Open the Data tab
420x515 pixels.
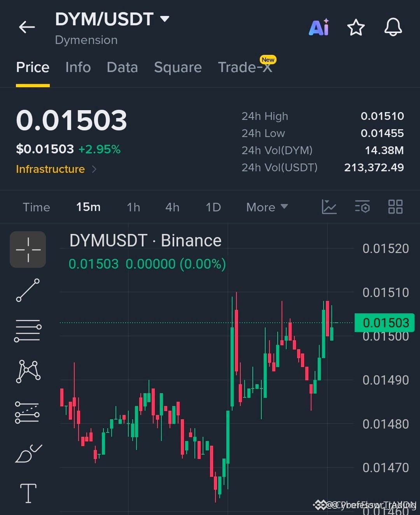(122, 67)
